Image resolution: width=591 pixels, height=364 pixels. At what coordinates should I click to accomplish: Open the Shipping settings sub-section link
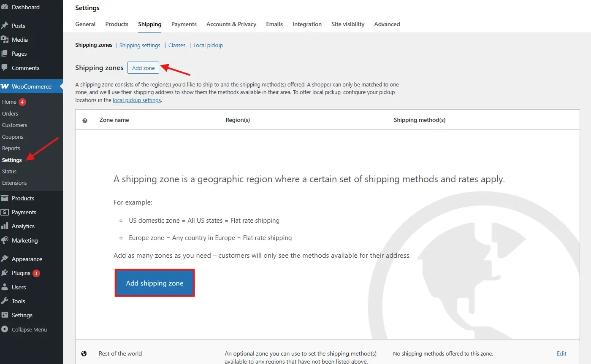140,45
